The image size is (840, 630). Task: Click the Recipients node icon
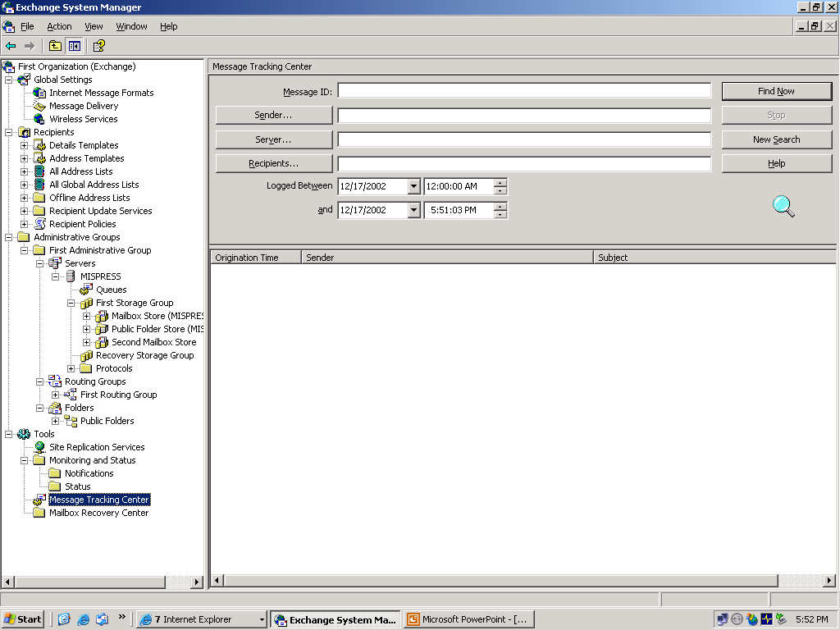pyautogui.click(x=24, y=132)
